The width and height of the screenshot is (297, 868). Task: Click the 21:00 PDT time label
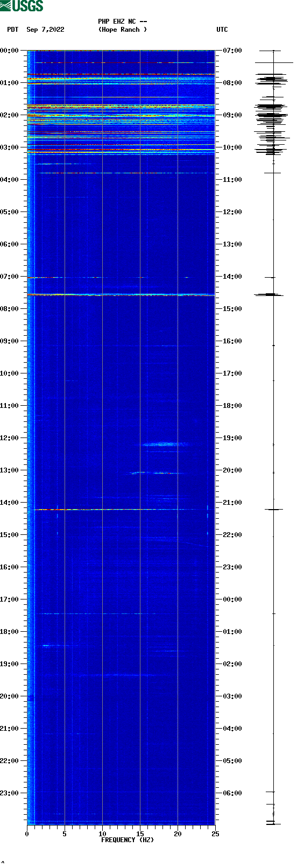[x=9, y=729]
